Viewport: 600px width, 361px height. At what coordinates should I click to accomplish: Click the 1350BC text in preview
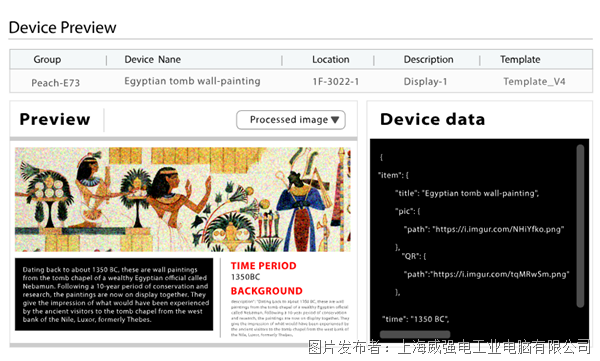coord(245,277)
